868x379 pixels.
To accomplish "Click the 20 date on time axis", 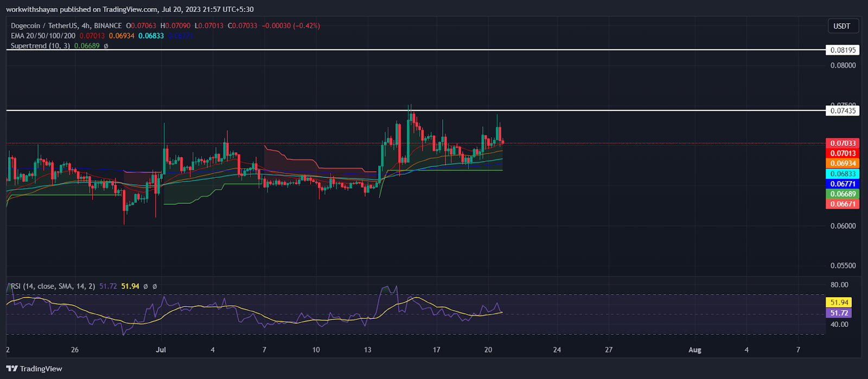I will click(x=488, y=350).
